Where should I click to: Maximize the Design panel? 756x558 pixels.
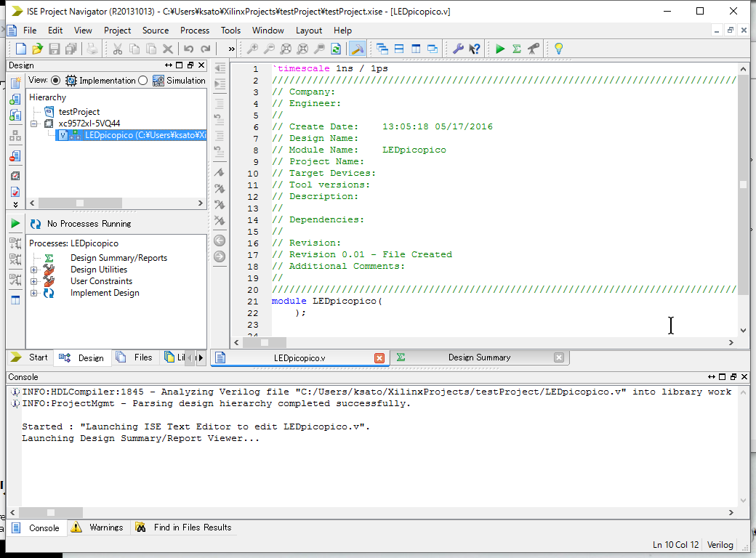[x=180, y=65]
